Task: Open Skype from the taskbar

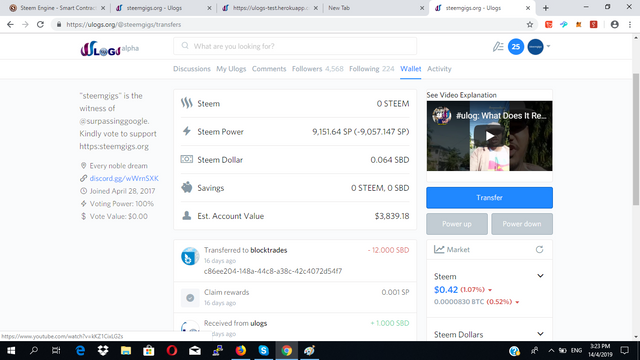Action: [264, 351]
